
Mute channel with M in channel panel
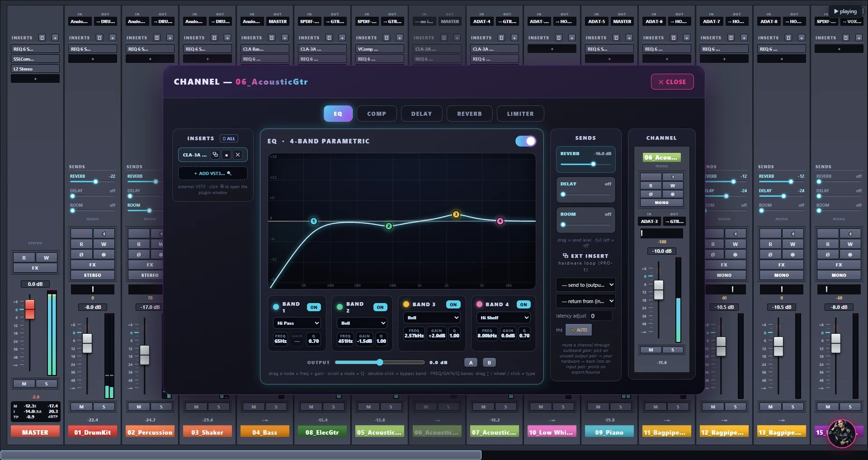click(651, 350)
